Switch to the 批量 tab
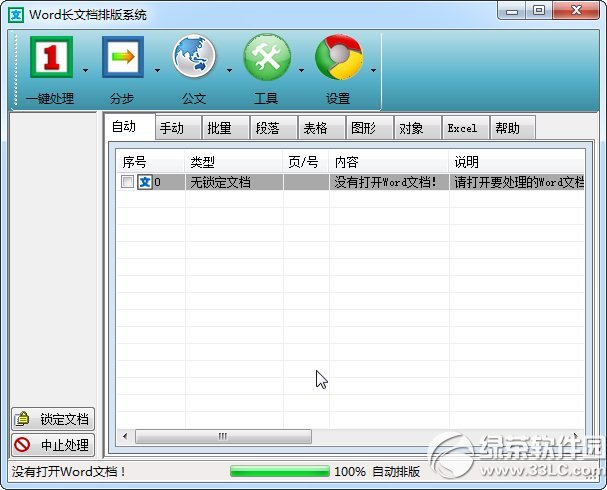The width and height of the screenshot is (607, 490). (x=225, y=128)
